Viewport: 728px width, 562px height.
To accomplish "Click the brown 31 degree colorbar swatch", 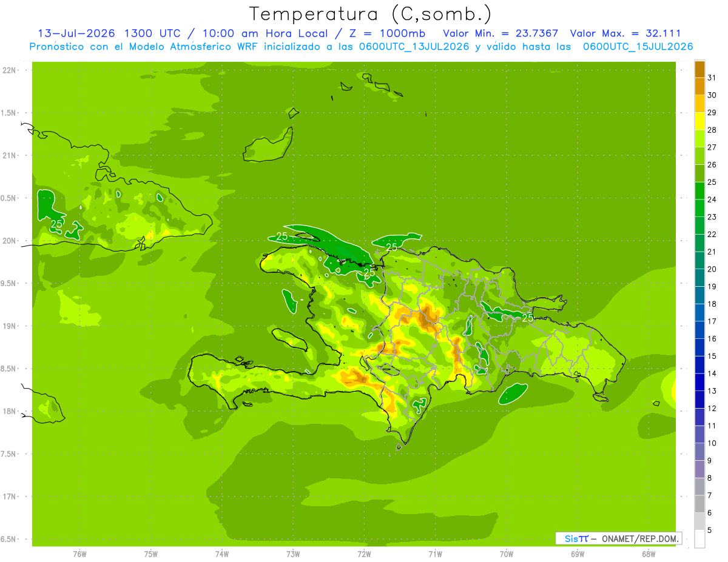I will coord(699,69).
